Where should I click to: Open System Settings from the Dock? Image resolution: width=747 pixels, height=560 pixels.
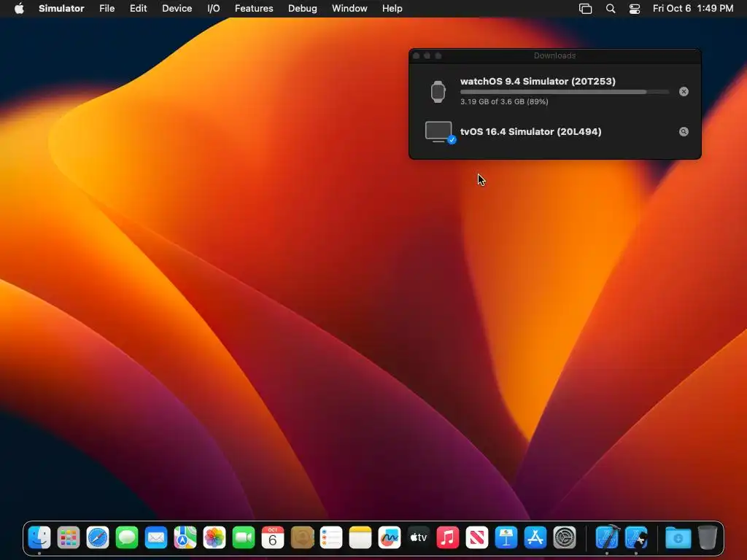click(565, 538)
